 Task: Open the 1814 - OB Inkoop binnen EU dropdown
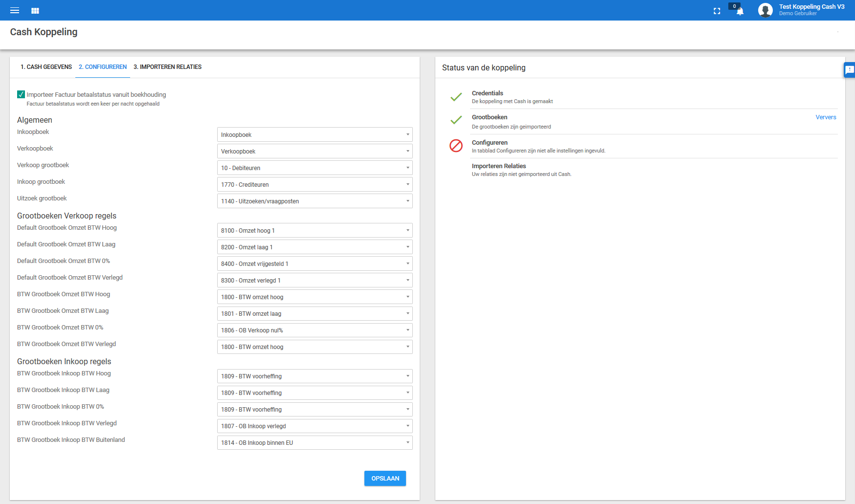(315, 442)
